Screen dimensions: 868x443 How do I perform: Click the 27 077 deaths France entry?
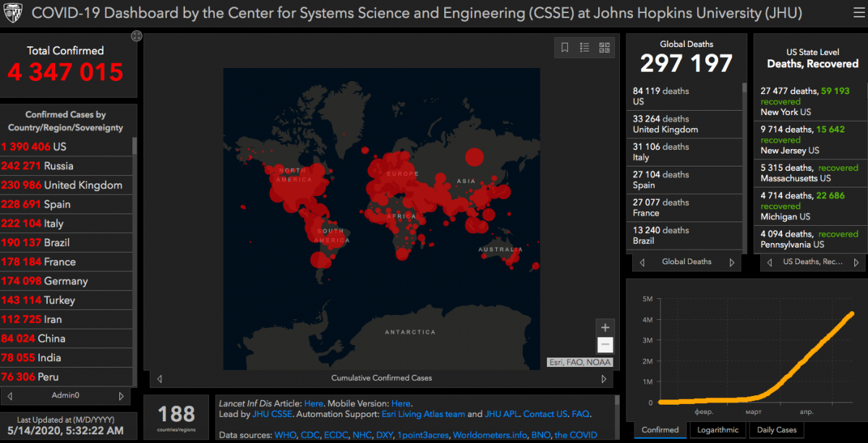point(684,208)
